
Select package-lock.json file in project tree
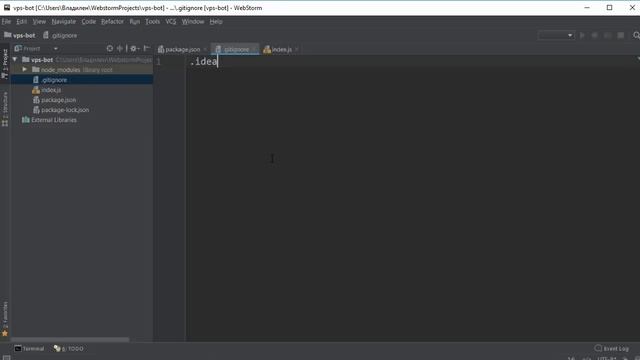pyautogui.click(x=82, y=110)
